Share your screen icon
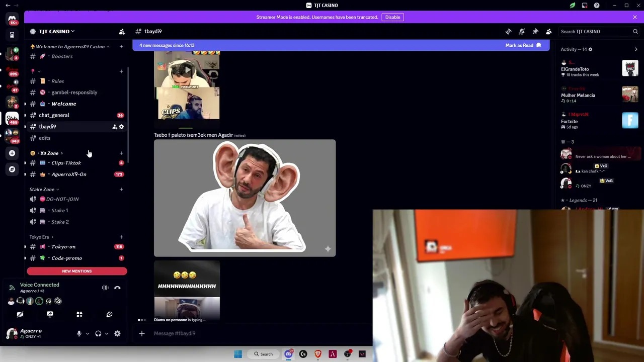This screenshot has width=644, height=362. click(50, 314)
